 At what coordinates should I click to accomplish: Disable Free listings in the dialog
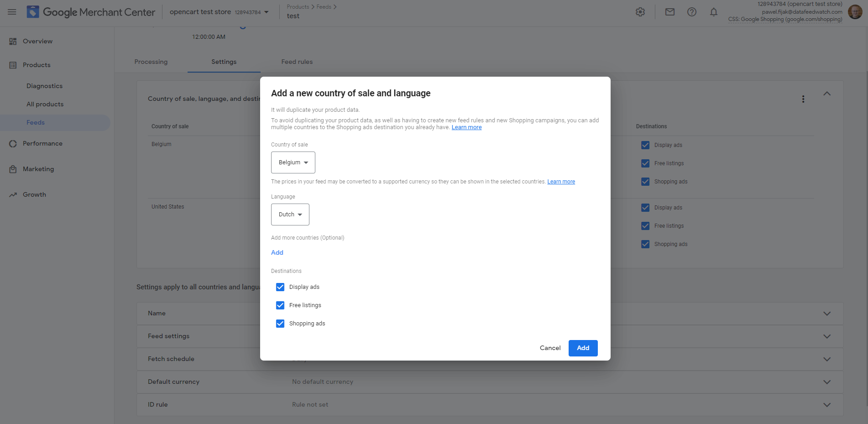tap(280, 305)
